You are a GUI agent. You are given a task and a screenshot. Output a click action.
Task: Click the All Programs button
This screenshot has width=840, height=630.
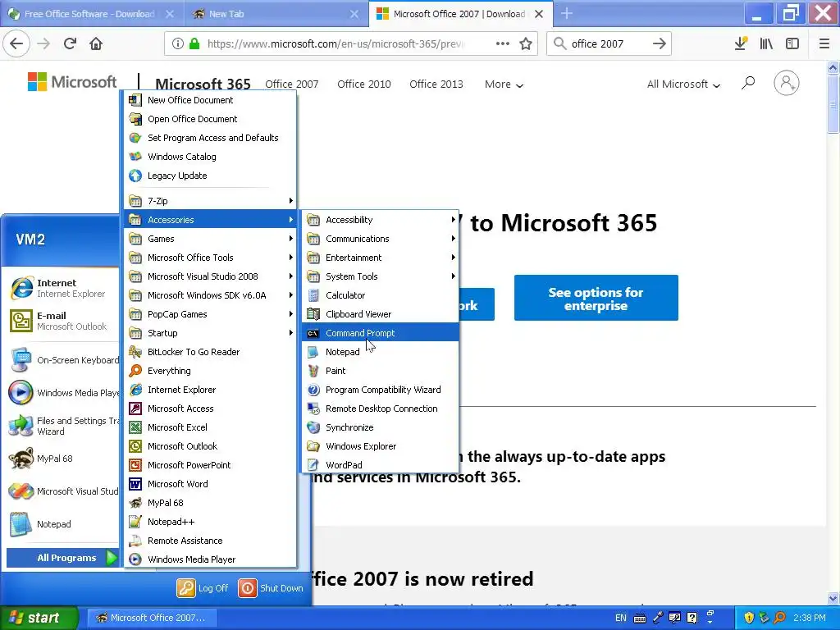tap(62, 558)
